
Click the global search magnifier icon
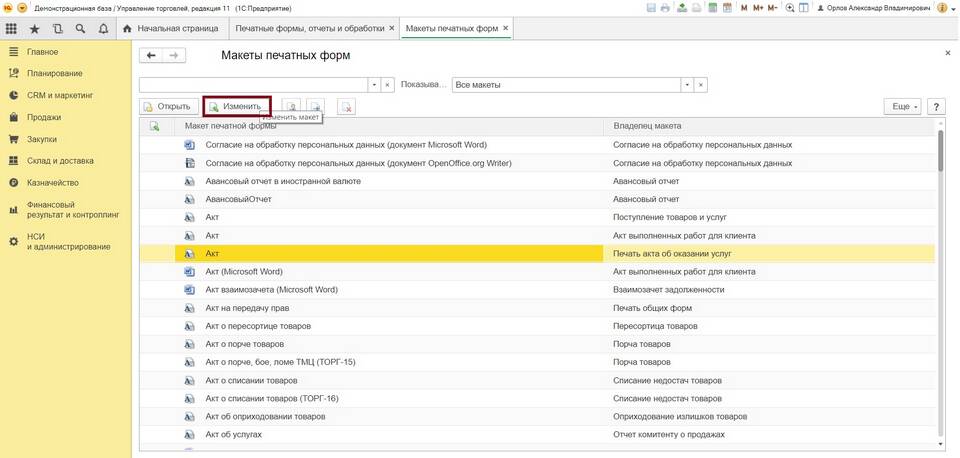click(81, 29)
